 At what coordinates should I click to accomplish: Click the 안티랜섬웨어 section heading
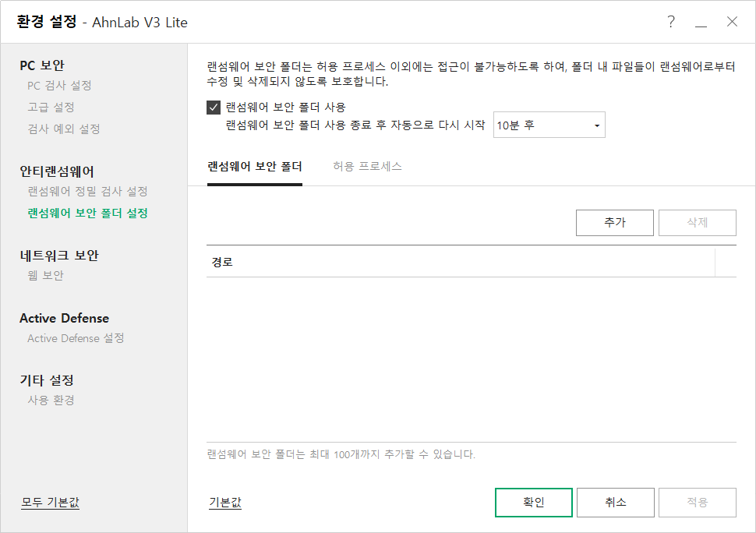click(57, 171)
